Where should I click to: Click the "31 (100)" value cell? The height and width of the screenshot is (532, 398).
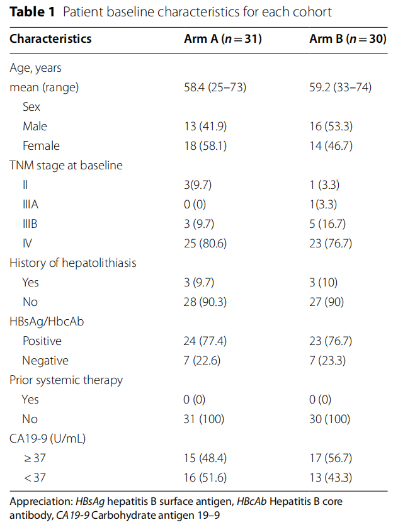point(204,419)
